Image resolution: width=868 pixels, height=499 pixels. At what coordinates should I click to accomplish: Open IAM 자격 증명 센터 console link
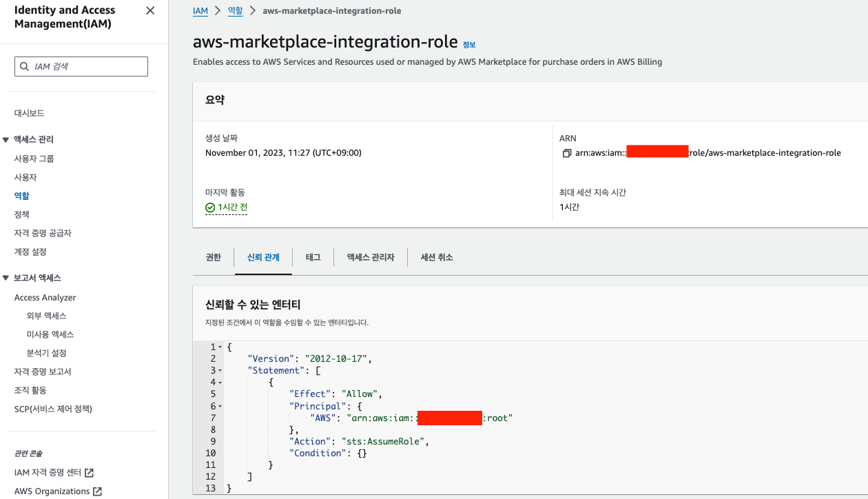click(48, 473)
